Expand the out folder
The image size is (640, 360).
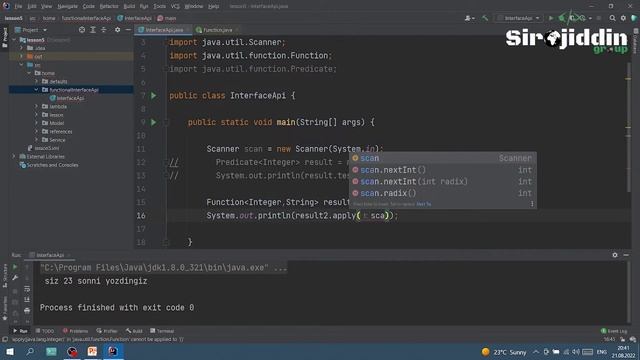coord(22,56)
